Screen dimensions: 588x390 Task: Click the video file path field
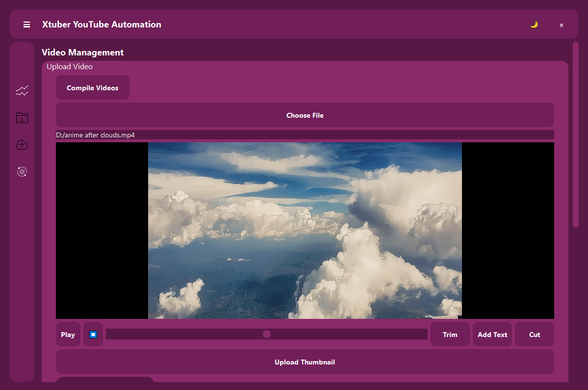305,135
